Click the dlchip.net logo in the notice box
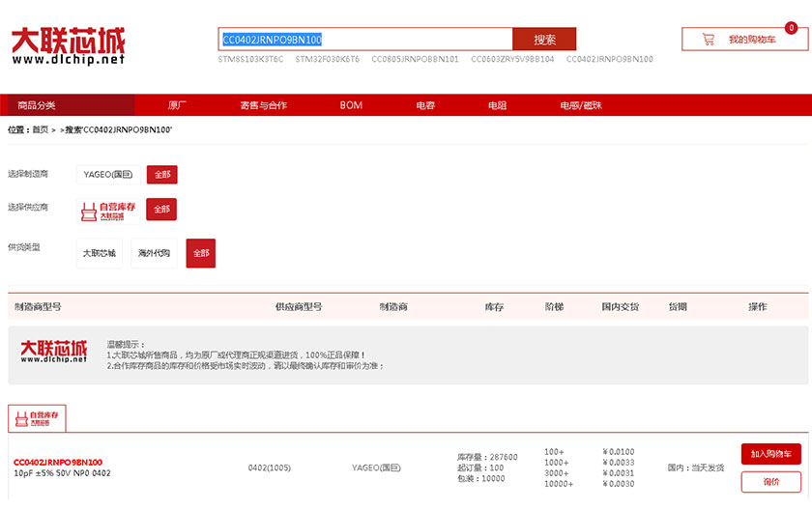Screen dimensions: 812x510 point(53,352)
